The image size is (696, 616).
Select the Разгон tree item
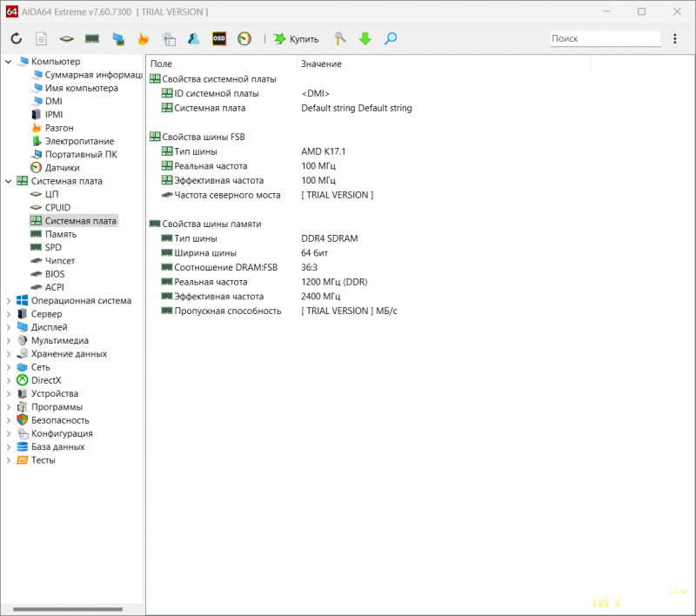pyautogui.click(x=52, y=128)
